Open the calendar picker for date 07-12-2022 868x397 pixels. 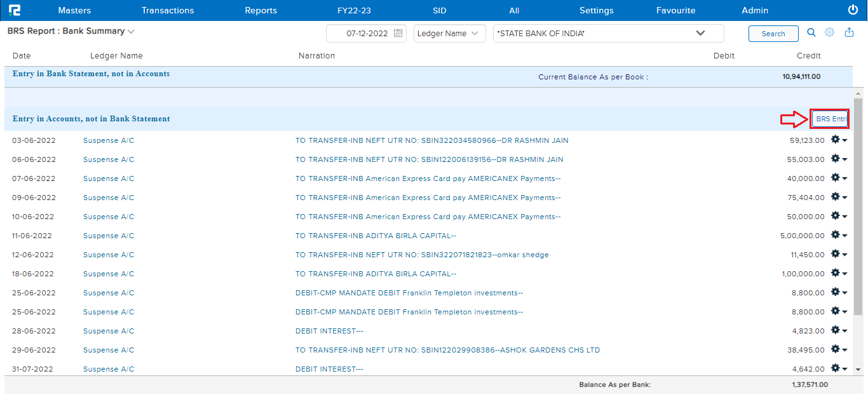398,33
